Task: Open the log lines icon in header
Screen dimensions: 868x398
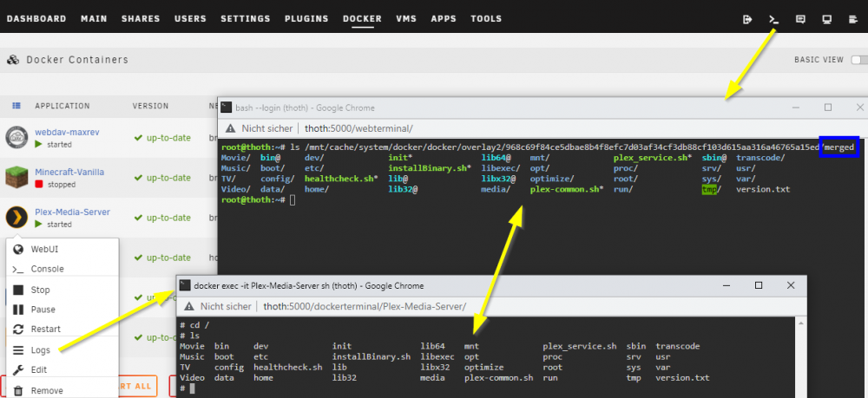Action: 853,19
